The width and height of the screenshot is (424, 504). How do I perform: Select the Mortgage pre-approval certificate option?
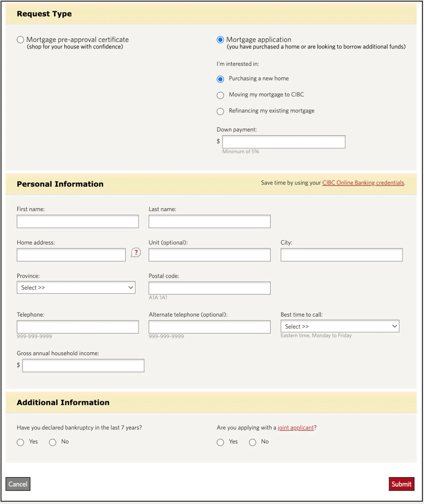click(20, 39)
